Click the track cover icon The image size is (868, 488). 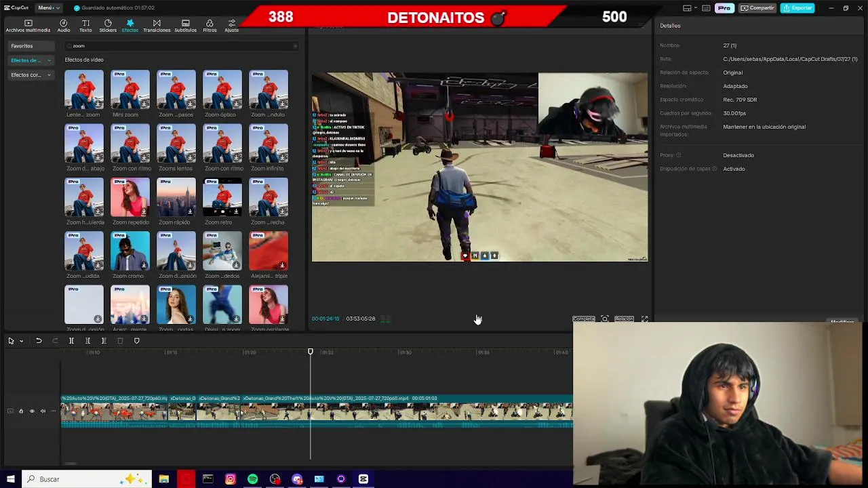[x=9, y=411]
